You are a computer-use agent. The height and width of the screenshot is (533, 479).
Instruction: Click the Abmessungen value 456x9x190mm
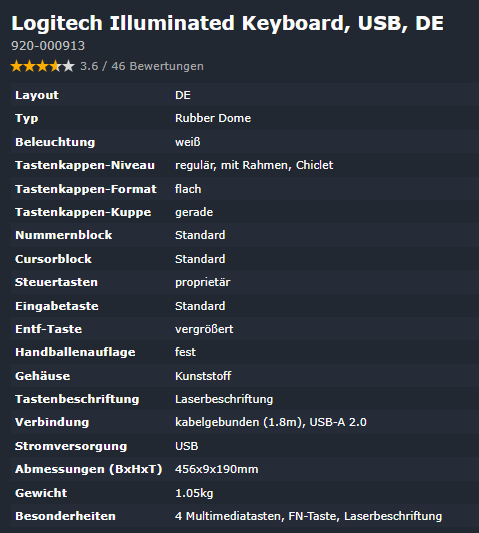(x=217, y=469)
